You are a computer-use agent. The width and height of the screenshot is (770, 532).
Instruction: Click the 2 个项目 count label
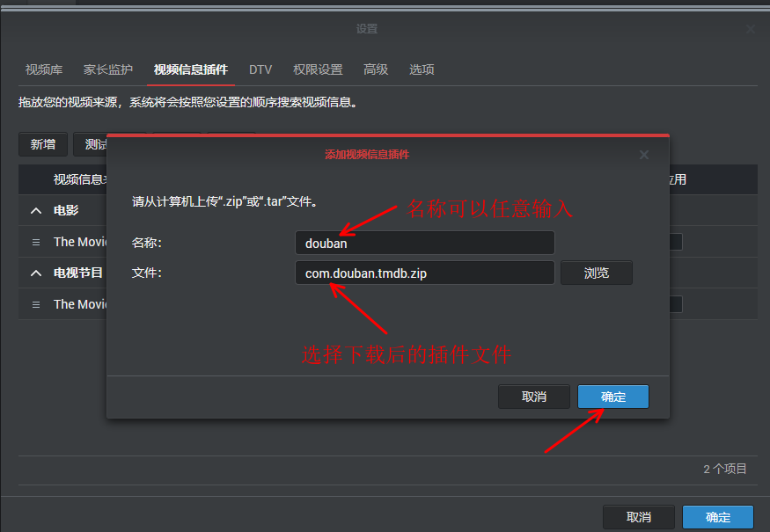(725, 469)
